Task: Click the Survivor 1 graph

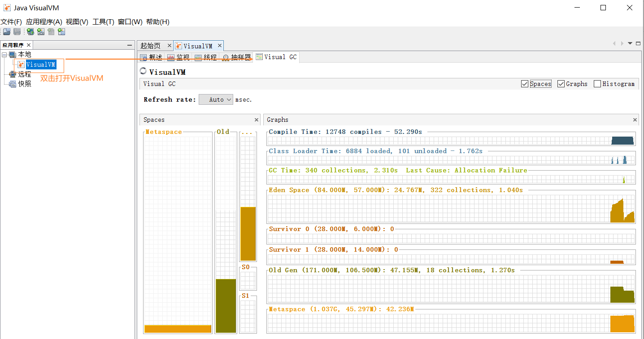Action: 451,259
